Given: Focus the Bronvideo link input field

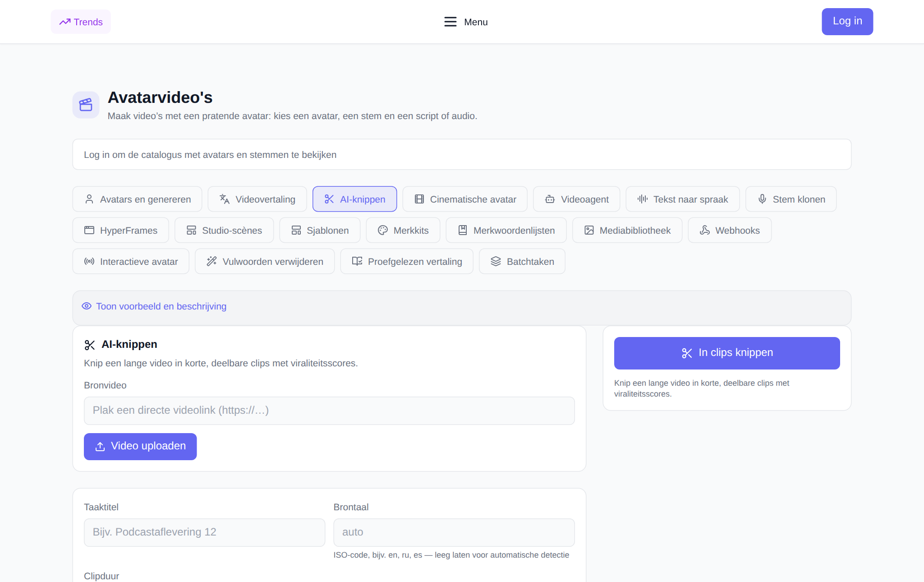Looking at the screenshot, I should click(329, 411).
